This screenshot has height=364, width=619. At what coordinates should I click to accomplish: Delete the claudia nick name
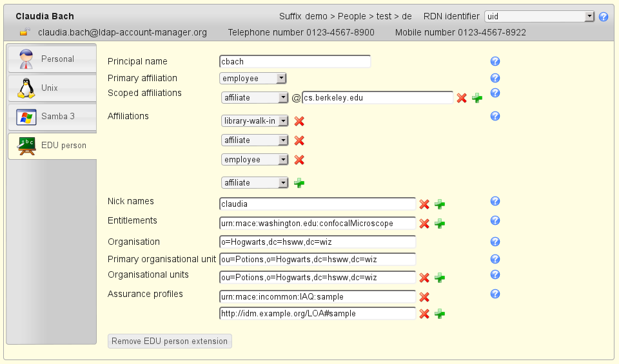pos(424,204)
